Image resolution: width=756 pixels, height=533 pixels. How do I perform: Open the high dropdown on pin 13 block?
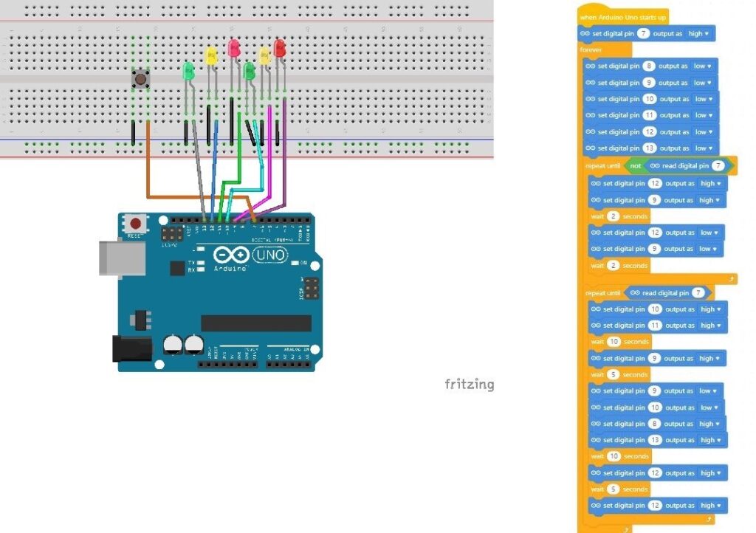tap(710, 440)
